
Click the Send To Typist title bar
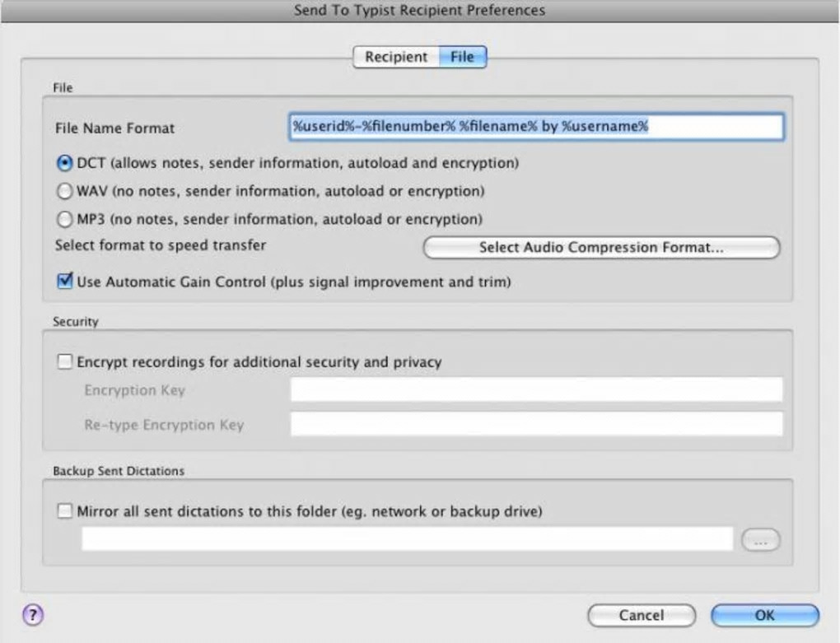[420, 11]
